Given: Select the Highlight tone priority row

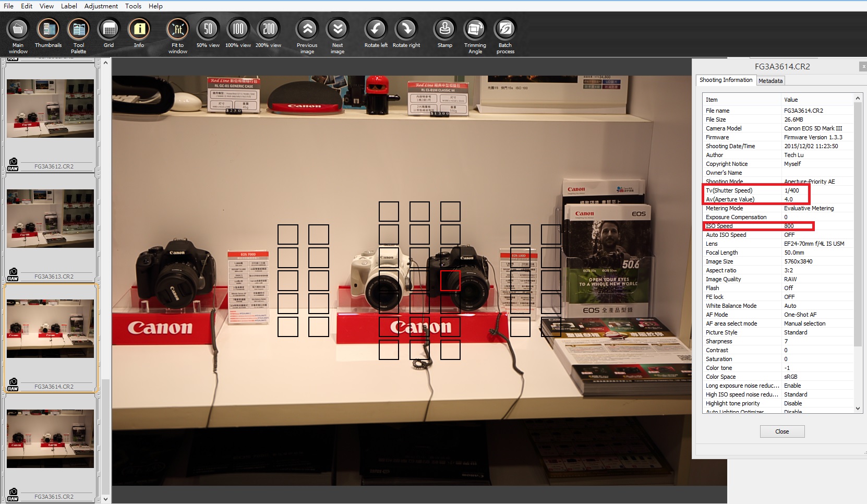Looking at the screenshot, I should [778, 403].
